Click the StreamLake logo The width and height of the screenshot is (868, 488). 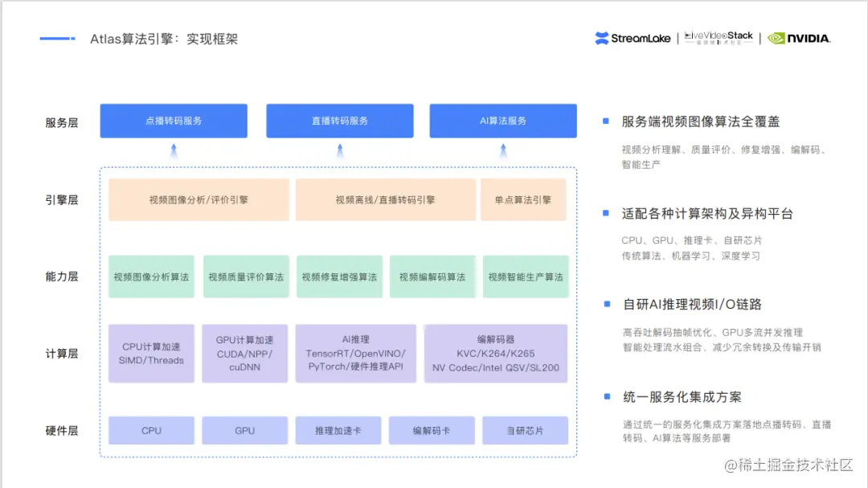(x=632, y=36)
